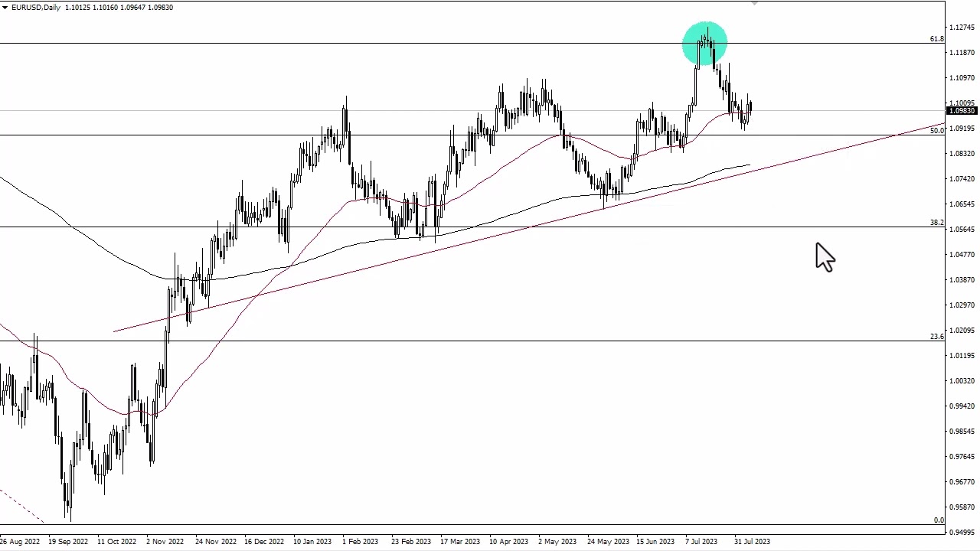980x551 pixels.
Task: Click the 38.2 Fibonacci level label
Action: tap(936, 222)
